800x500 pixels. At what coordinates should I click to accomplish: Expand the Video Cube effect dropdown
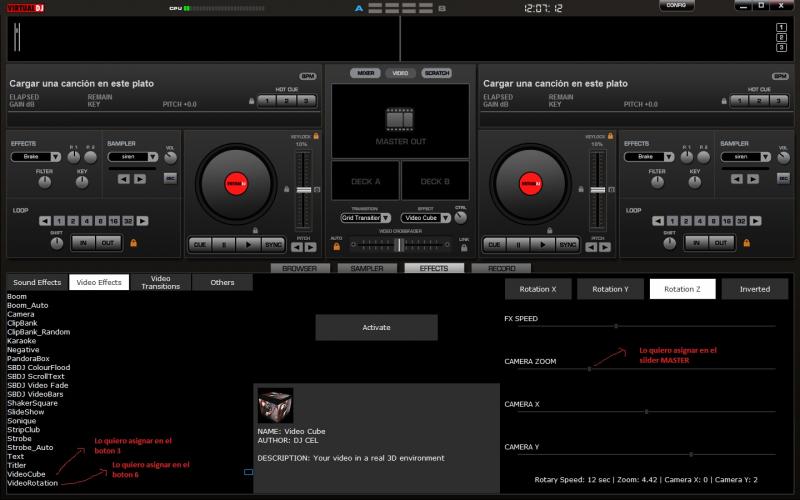[x=446, y=217]
